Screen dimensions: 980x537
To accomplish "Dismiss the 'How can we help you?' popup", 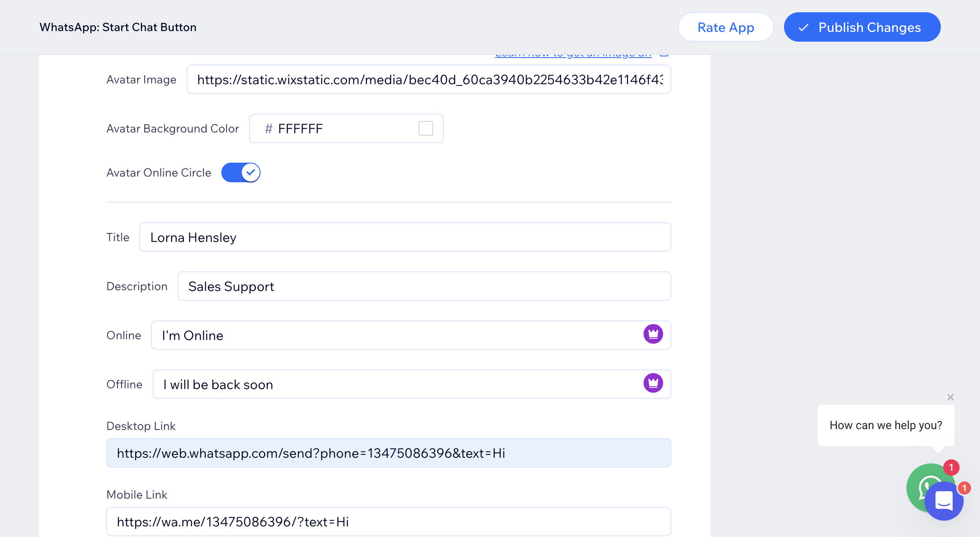I will pyautogui.click(x=951, y=397).
